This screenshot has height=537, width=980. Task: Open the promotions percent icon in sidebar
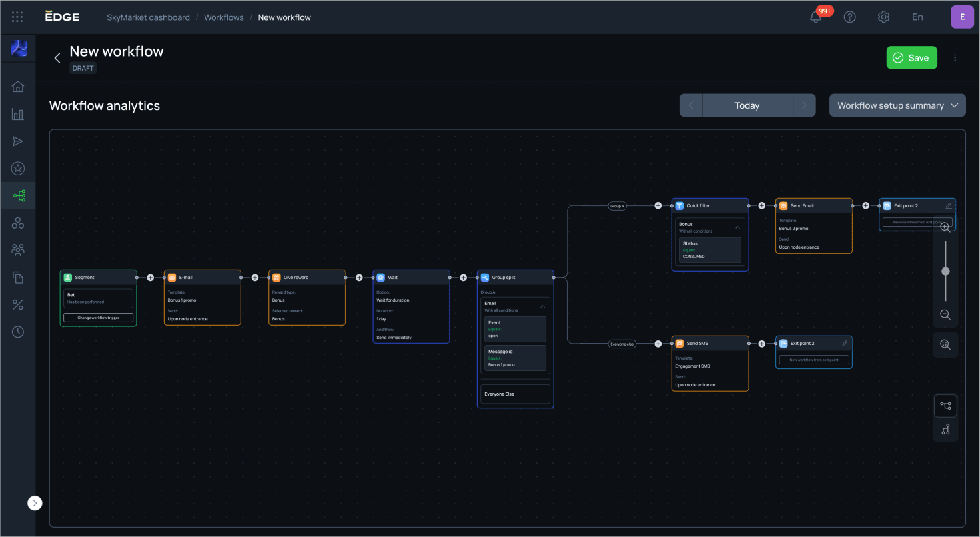[18, 304]
